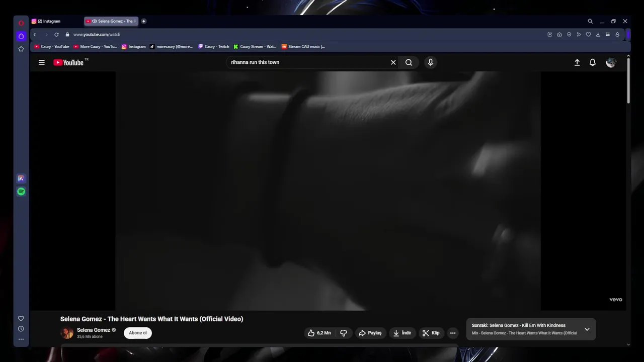The image size is (644, 362).
Task: Click the video title text
Action: (x=151, y=319)
